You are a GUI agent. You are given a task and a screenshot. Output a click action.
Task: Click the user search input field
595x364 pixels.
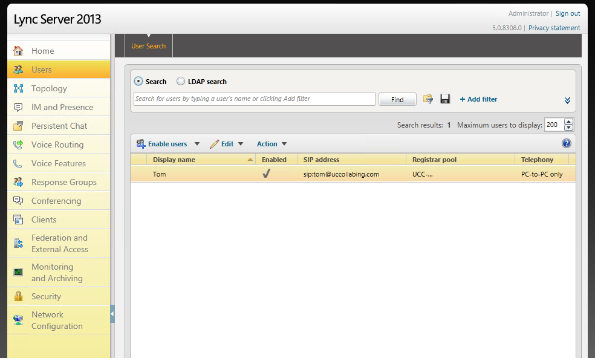tap(254, 99)
